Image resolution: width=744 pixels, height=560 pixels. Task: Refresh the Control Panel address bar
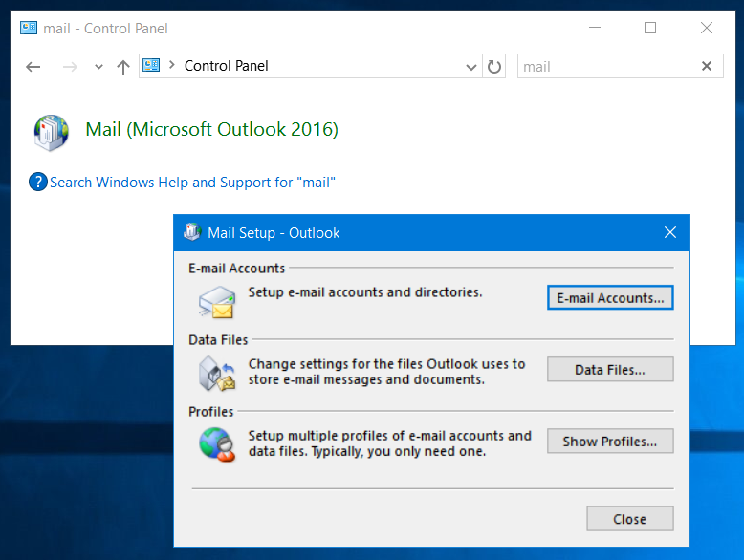(494, 67)
